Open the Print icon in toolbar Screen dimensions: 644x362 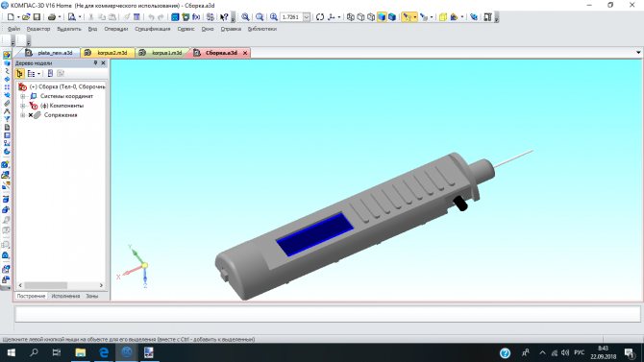point(52,17)
